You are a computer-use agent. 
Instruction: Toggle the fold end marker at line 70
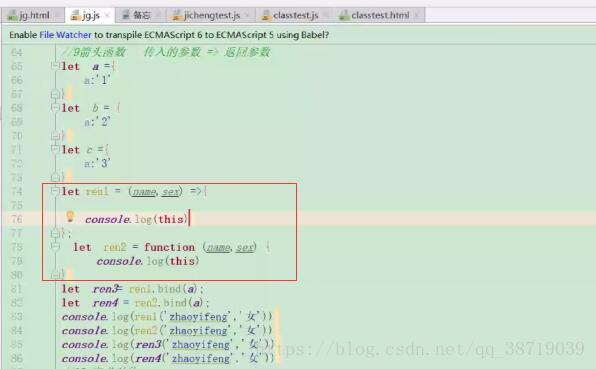tap(55, 135)
